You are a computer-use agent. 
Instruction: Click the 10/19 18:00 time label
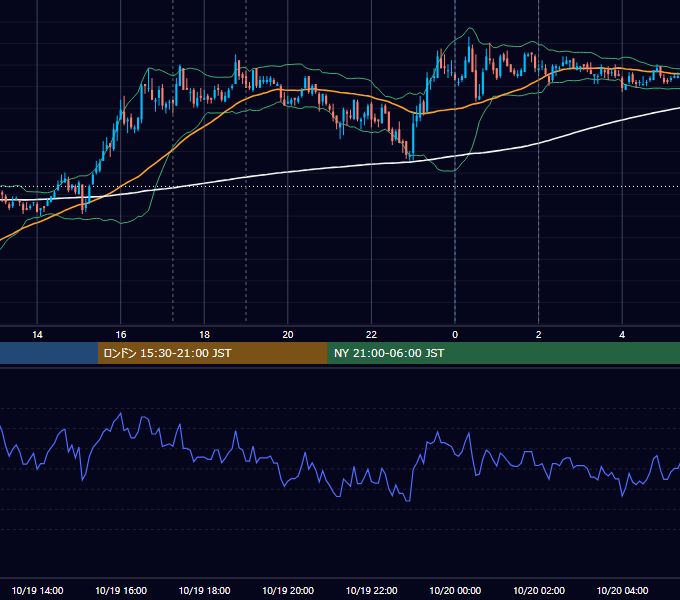pos(204,590)
